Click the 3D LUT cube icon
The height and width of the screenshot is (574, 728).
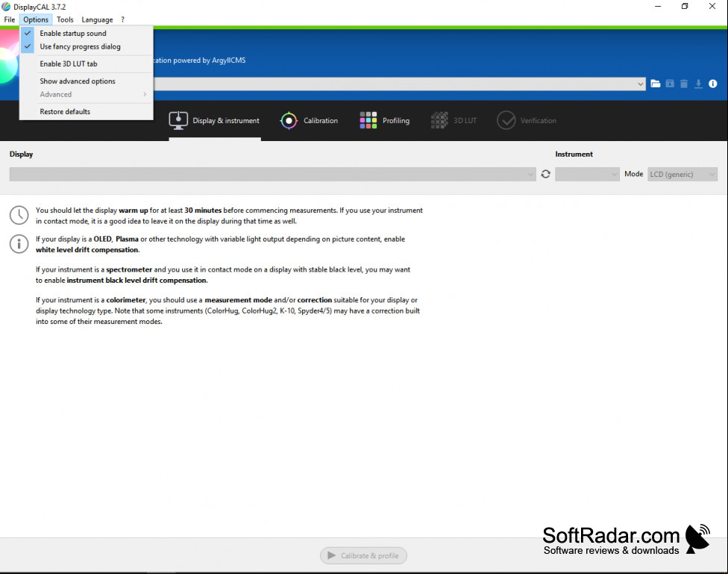point(439,120)
